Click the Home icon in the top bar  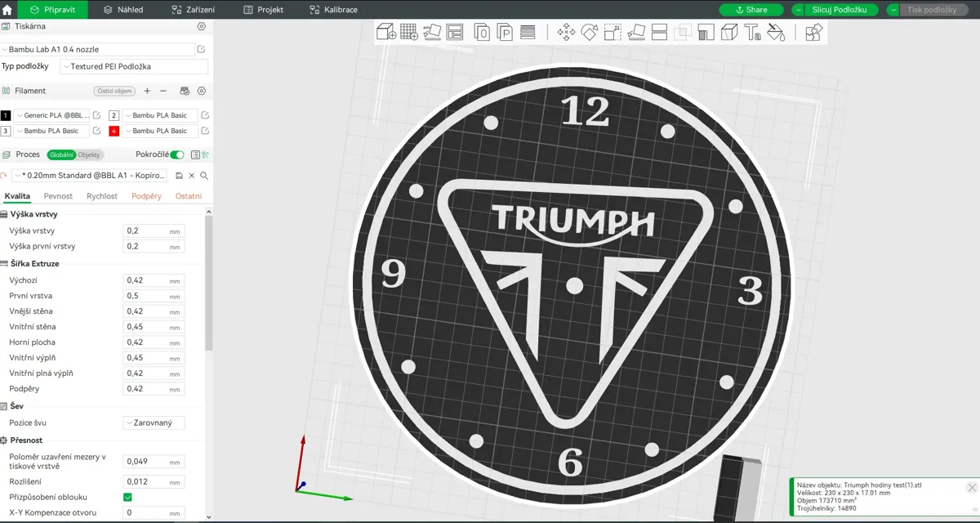[x=7, y=10]
